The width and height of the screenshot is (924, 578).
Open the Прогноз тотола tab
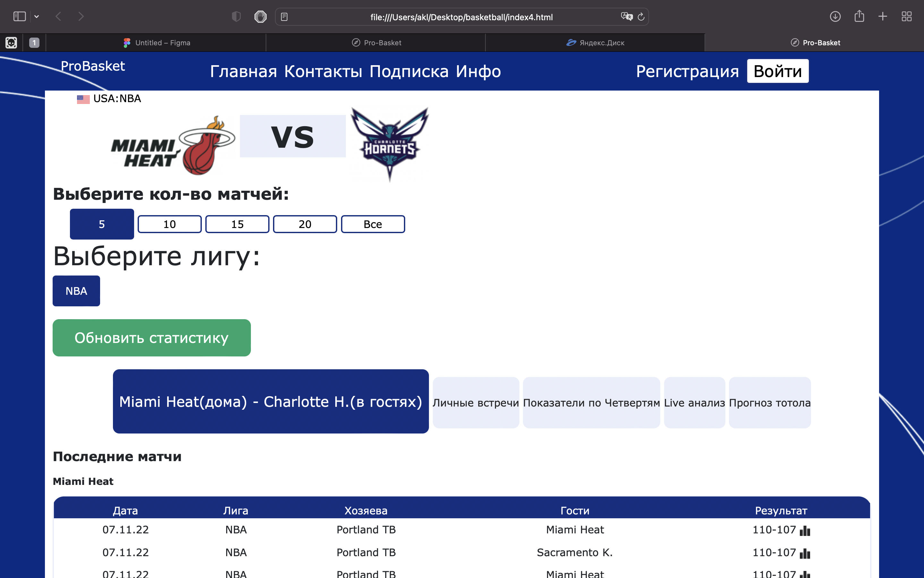click(770, 403)
